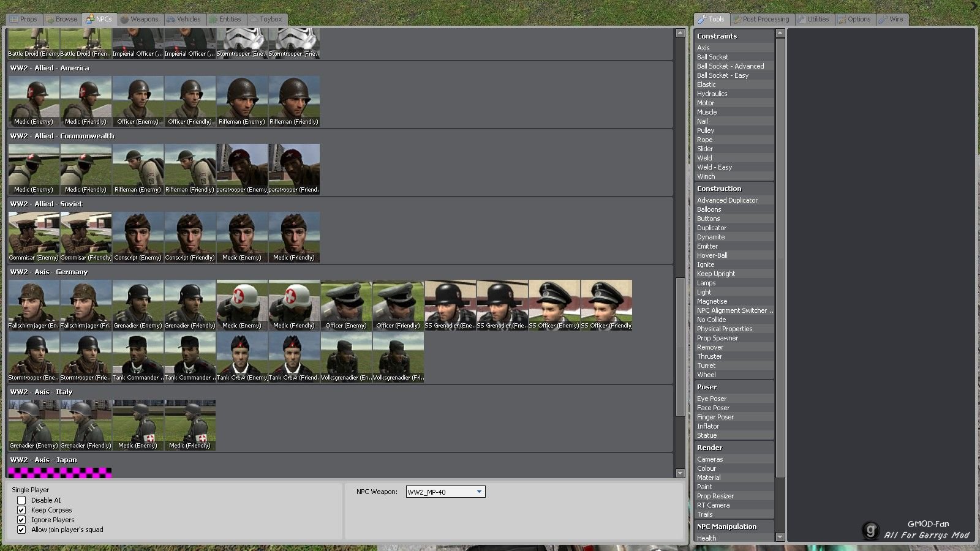Spawn the Tank Commander (Enemy) NPC
Viewport: 980px width, 551px height.
pyautogui.click(x=138, y=357)
